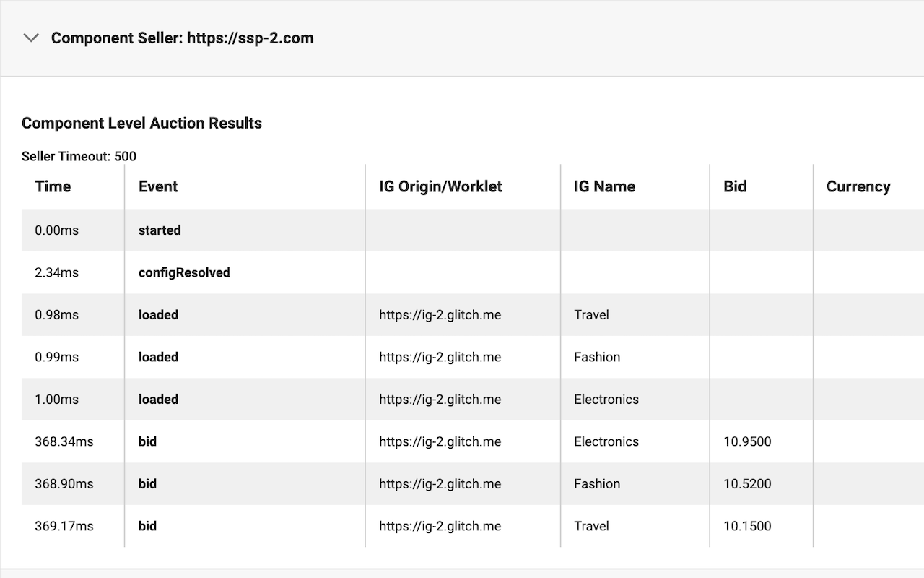Click the Seller Timeout: 500 label
This screenshot has height=578, width=924.
(79, 156)
